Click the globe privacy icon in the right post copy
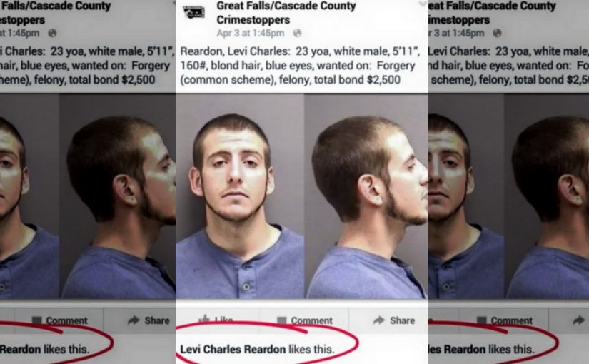This screenshot has width=589, height=364. click(497, 33)
